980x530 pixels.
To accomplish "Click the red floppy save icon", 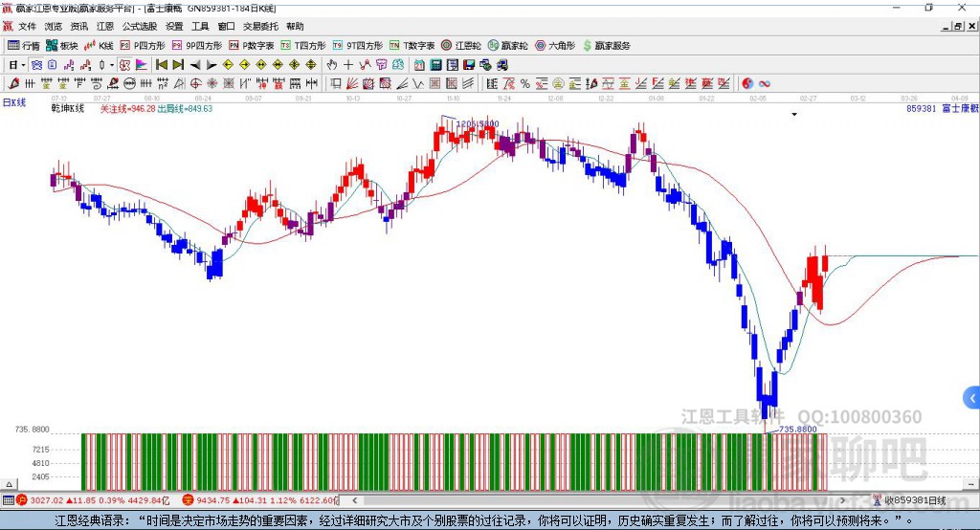I will coord(469,65).
